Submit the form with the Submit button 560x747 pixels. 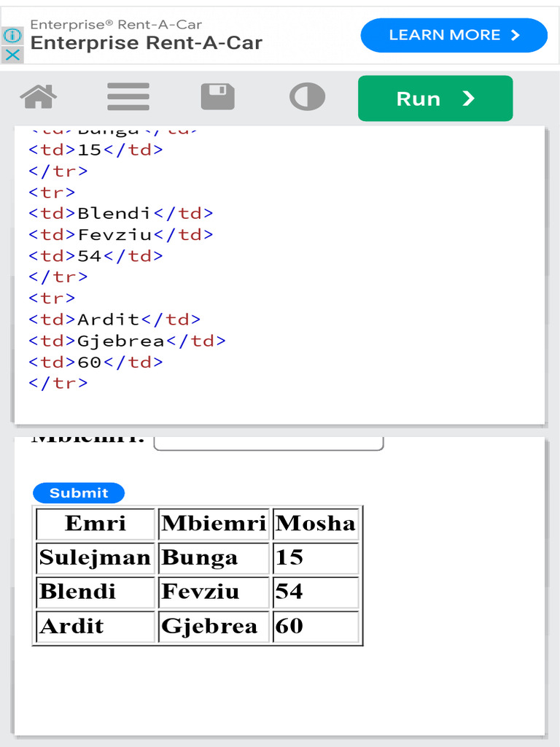79,492
